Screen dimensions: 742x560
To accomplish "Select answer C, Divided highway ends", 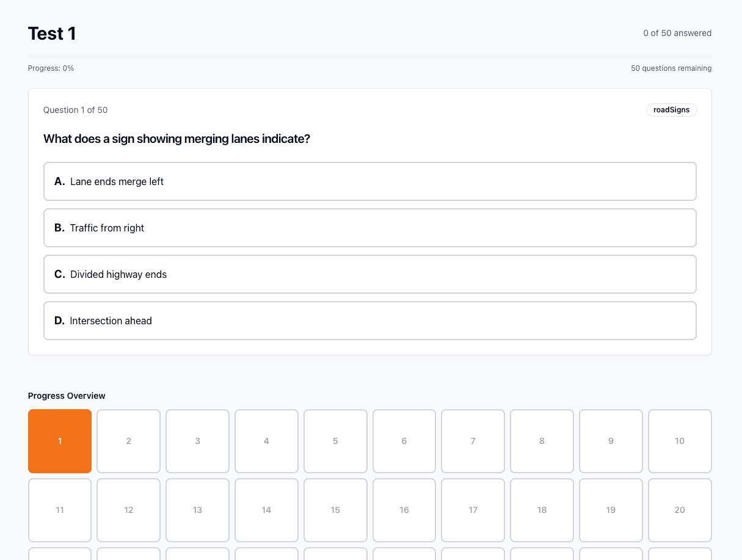I will [x=369, y=274].
